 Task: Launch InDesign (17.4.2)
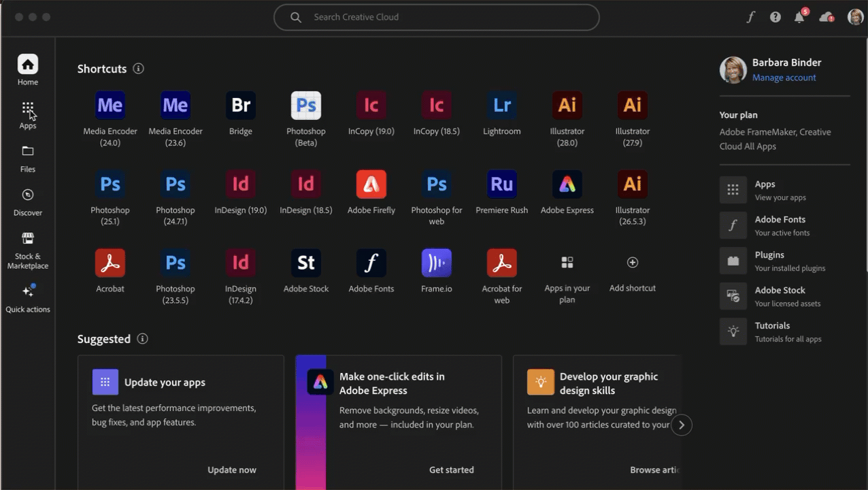click(241, 263)
